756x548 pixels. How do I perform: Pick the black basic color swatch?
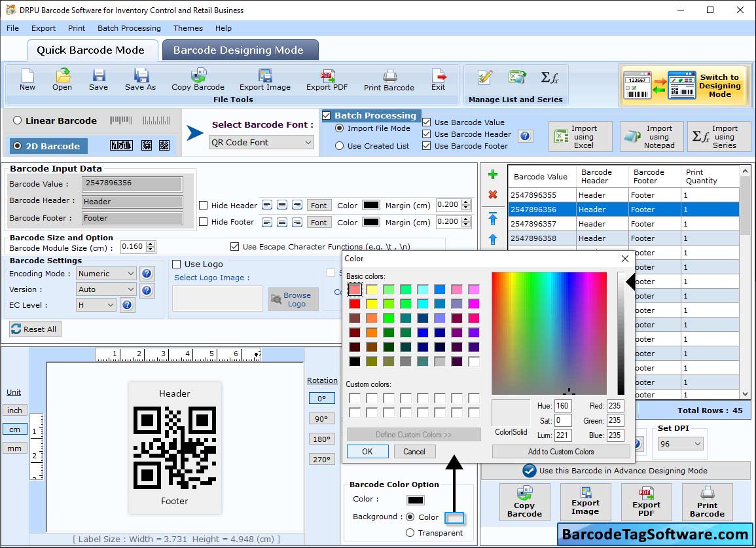point(355,362)
